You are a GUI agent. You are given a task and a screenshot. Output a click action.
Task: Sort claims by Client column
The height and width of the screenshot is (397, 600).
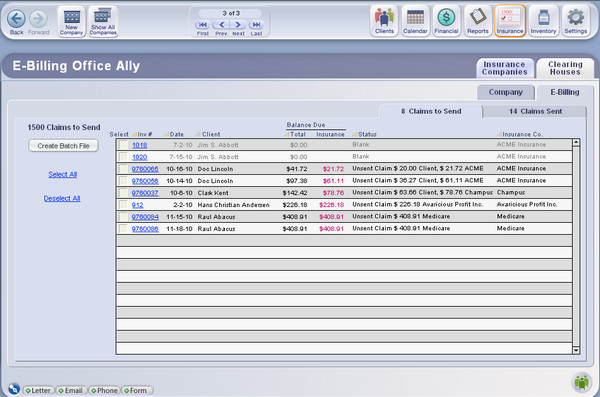point(208,134)
